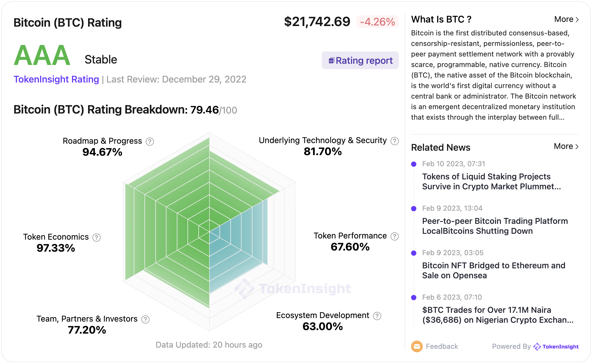Click help icon next to Roadmap & Progress
The image size is (591, 364).
point(150,142)
